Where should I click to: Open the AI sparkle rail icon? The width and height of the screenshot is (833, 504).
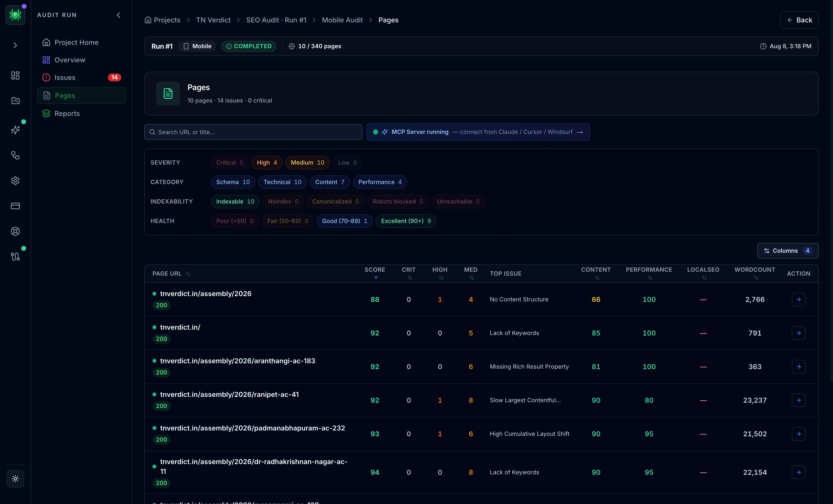[x=15, y=130]
